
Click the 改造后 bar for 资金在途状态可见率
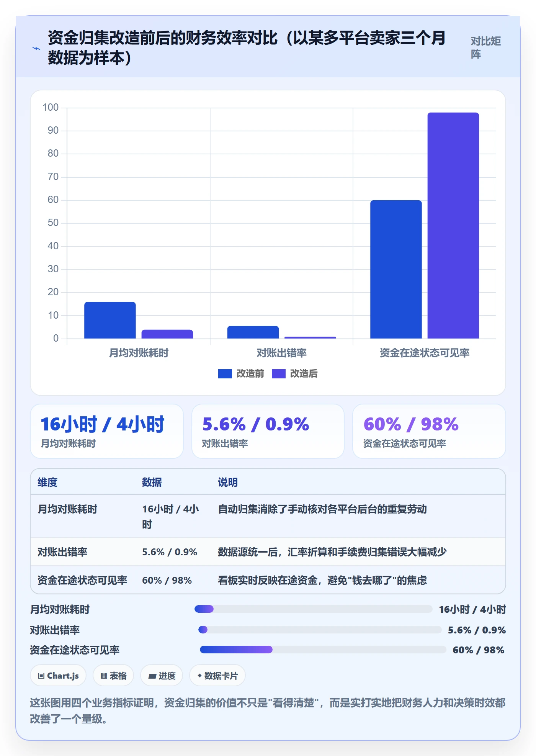click(x=453, y=226)
